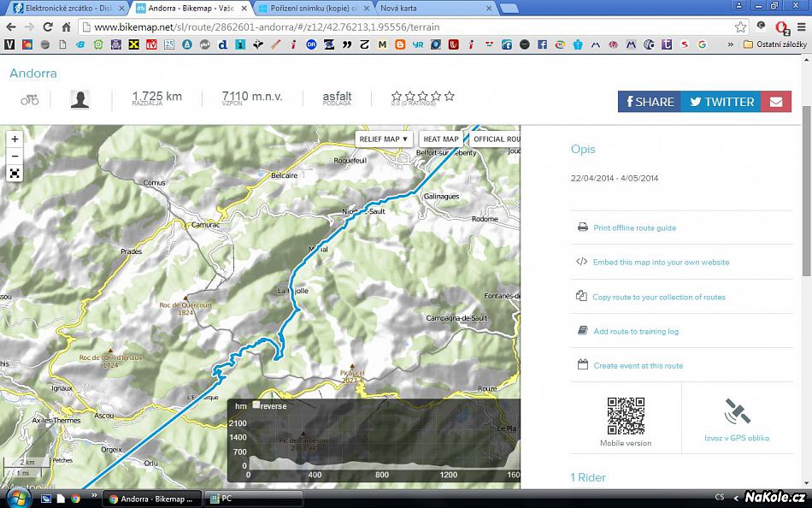Go back in browser history
812x508 pixels.
click(11, 27)
